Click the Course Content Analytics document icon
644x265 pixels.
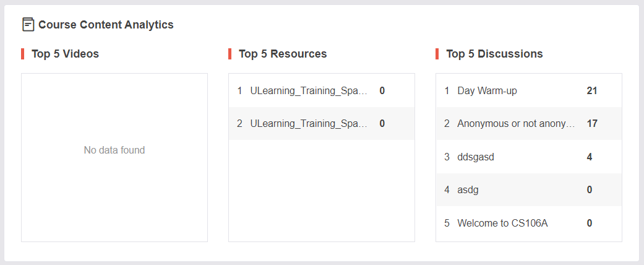(28, 25)
